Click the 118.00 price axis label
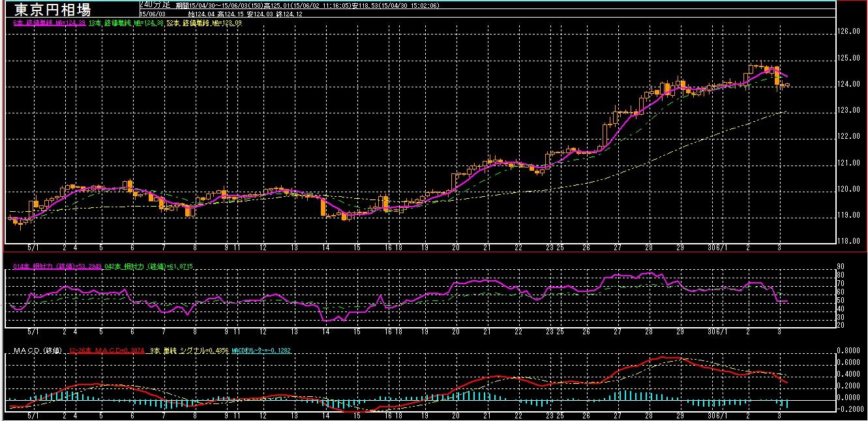The height and width of the screenshot is (421, 868). (850, 241)
